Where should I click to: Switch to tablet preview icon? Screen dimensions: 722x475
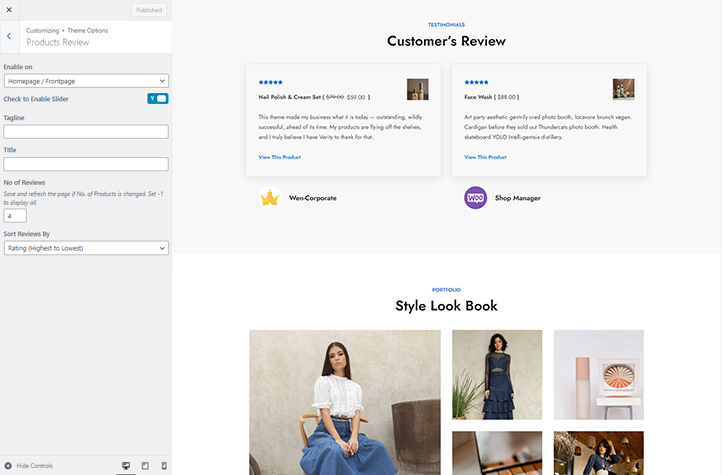145,466
